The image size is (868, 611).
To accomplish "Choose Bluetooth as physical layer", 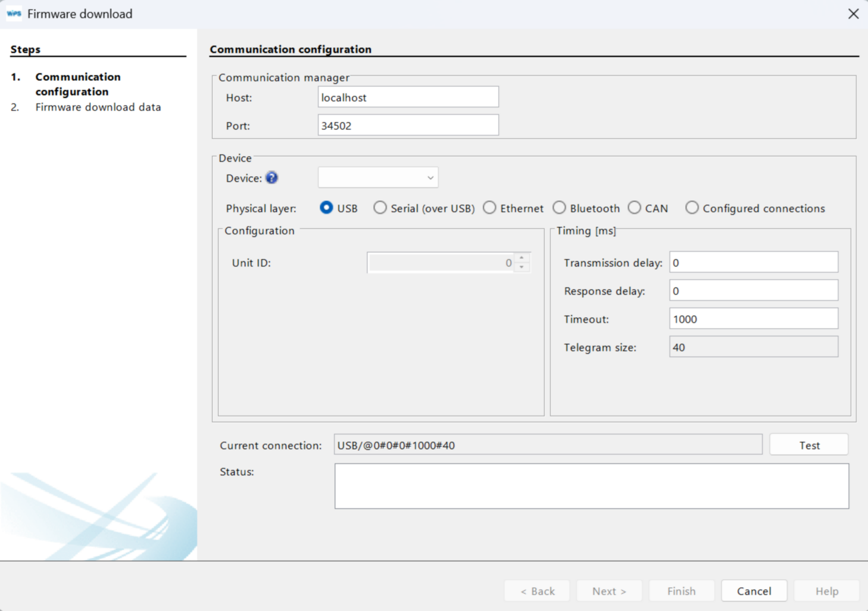I will tap(560, 207).
